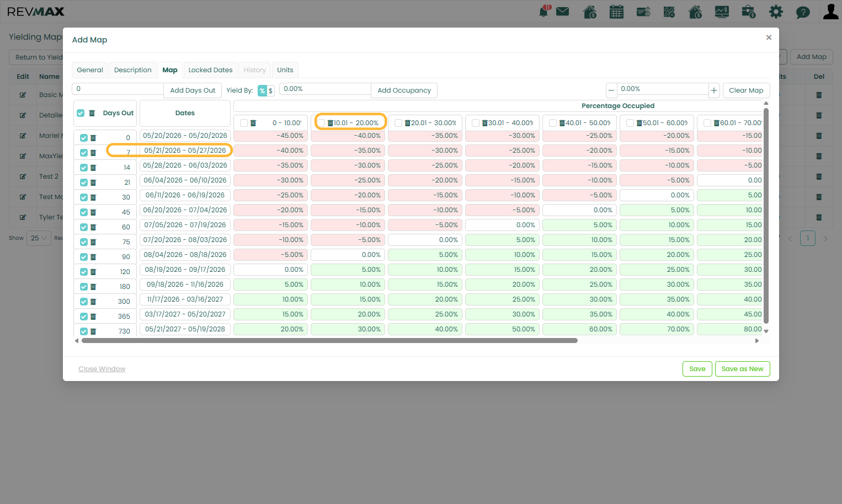Delete the Test 2 map in background list
This screenshot has height=504, width=842.
click(x=819, y=176)
